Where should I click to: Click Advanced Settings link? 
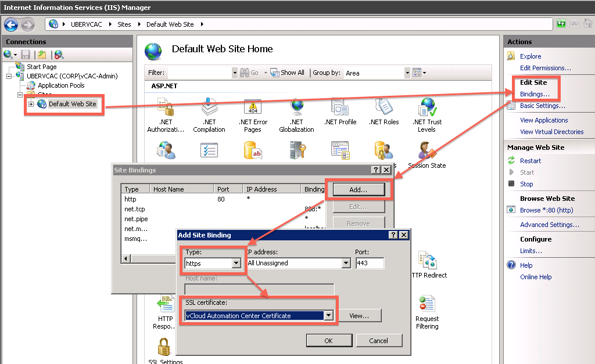550,225
